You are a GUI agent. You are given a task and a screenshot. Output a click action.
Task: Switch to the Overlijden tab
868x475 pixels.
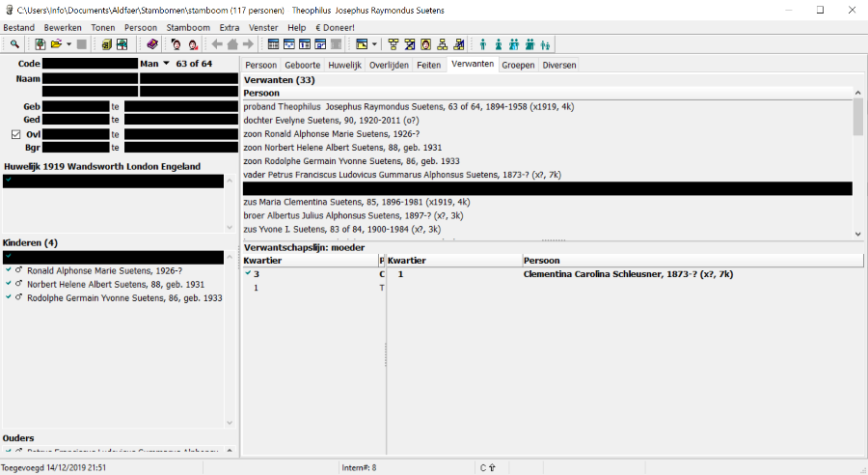click(390, 65)
